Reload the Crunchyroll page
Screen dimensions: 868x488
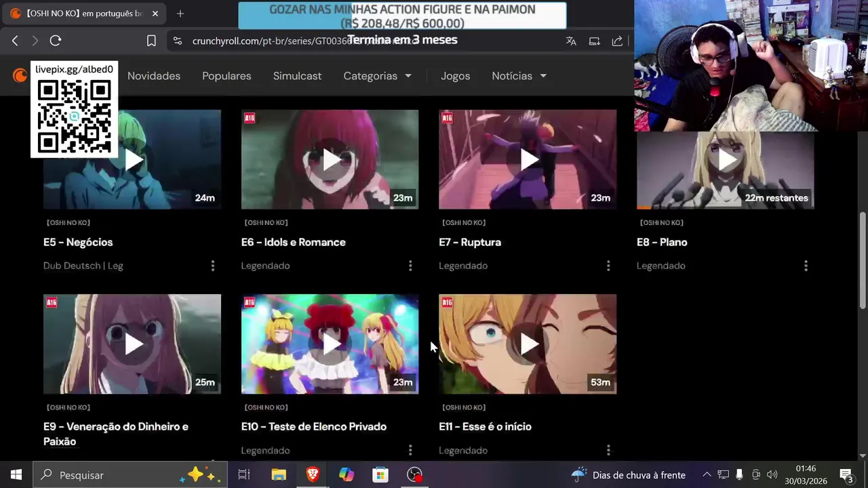[x=56, y=41]
